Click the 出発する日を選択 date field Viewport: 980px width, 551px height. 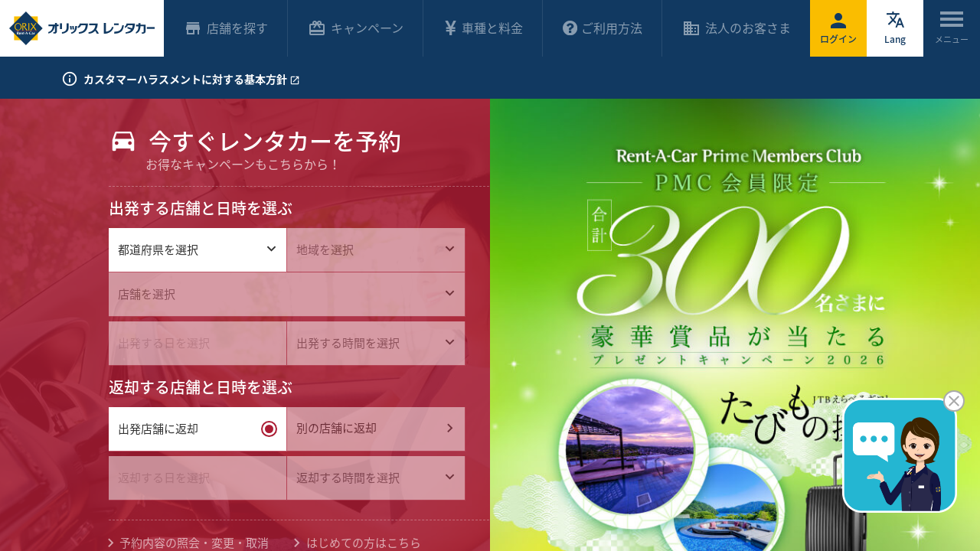198,343
